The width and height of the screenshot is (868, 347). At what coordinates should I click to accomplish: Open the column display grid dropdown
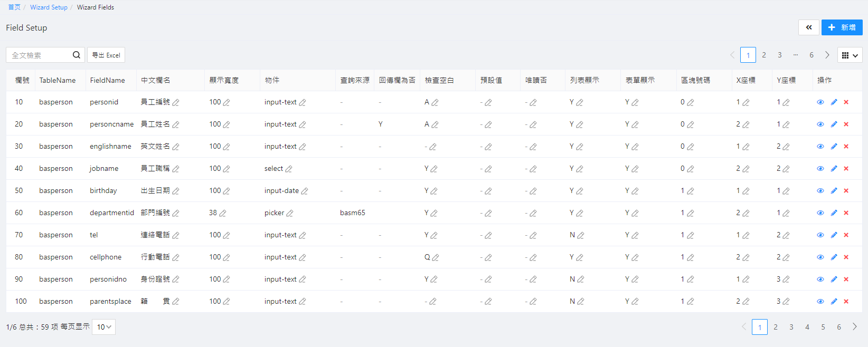coord(850,55)
